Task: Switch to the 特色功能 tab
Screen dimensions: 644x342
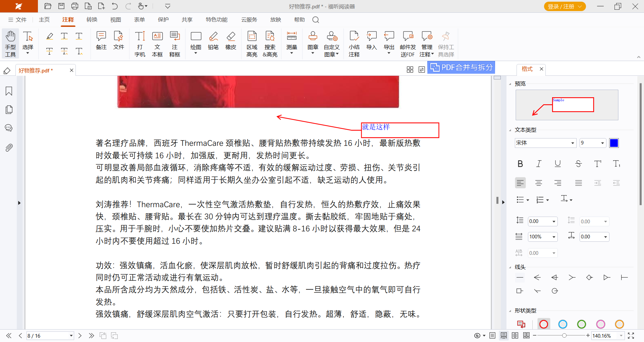Action: coord(217,20)
